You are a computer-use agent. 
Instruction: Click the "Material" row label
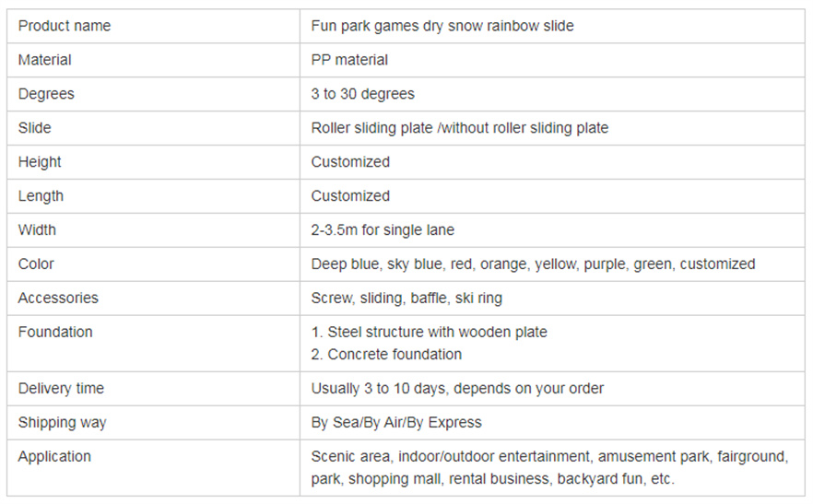click(x=45, y=60)
